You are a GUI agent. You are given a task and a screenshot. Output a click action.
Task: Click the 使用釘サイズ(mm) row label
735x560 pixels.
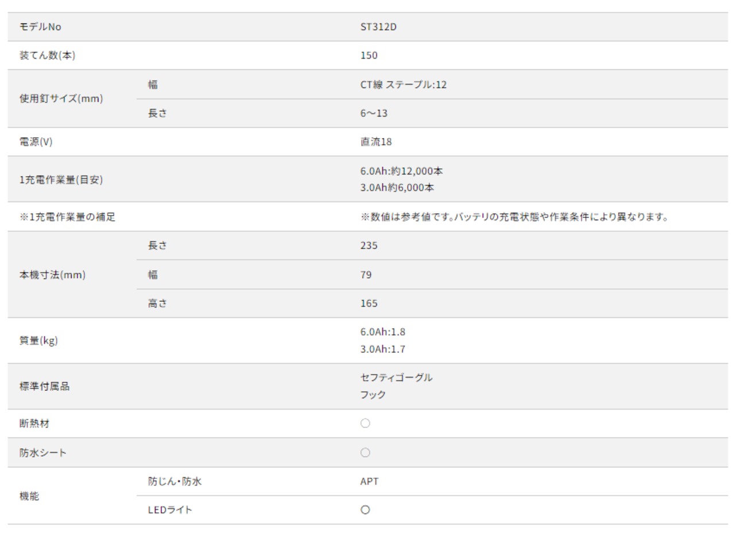coord(61,99)
